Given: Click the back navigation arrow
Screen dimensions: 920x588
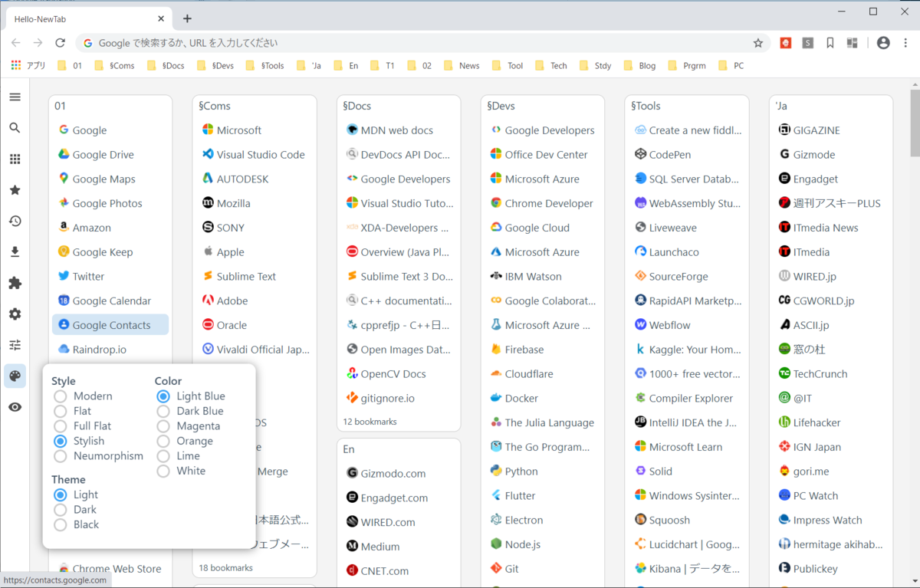Looking at the screenshot, I should pos(15,43).
